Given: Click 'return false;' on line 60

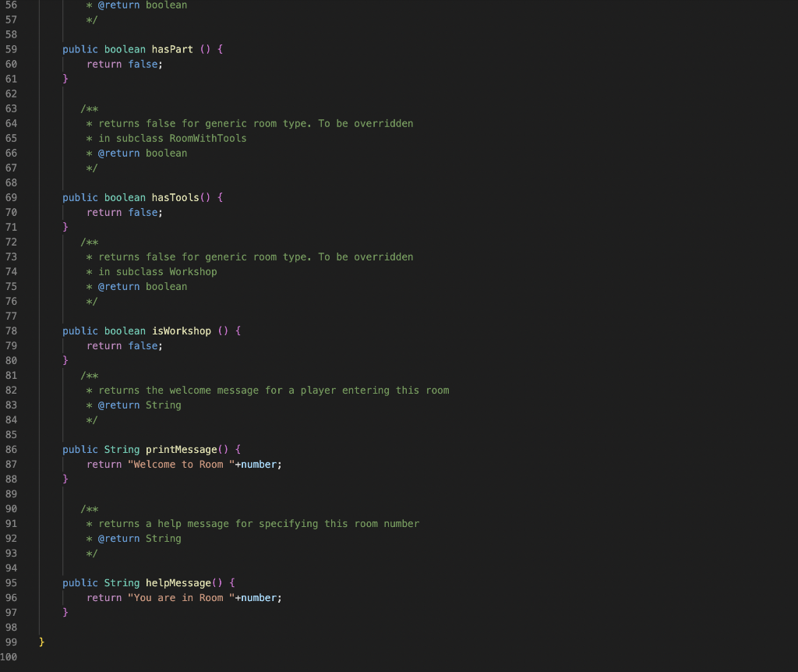Looking at the screenshot, I should 125,64.
